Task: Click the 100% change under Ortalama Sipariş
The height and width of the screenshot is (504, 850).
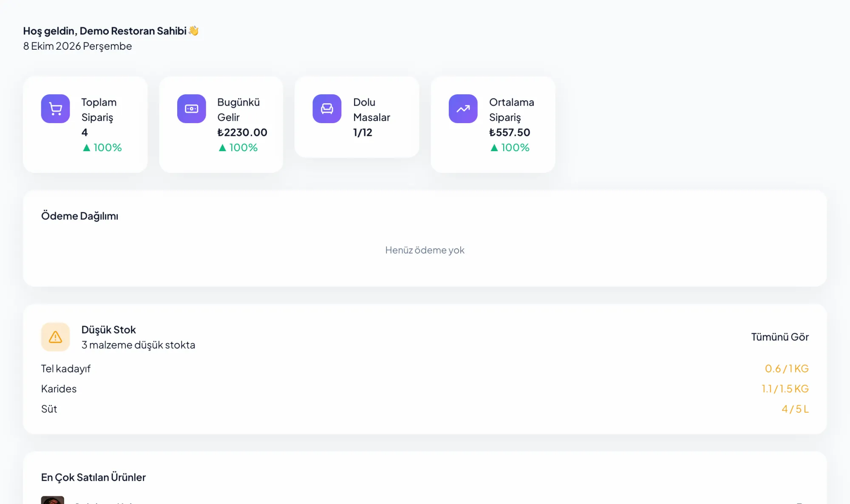Action: tap(510, 147)
